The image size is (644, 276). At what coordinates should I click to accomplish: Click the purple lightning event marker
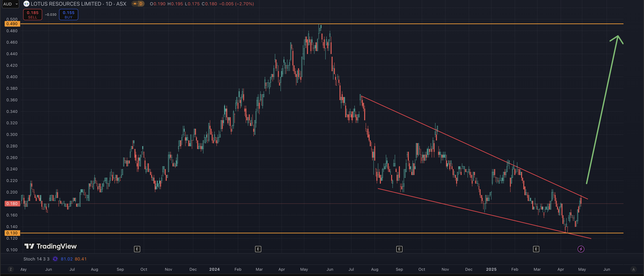[x=581, y=249]
